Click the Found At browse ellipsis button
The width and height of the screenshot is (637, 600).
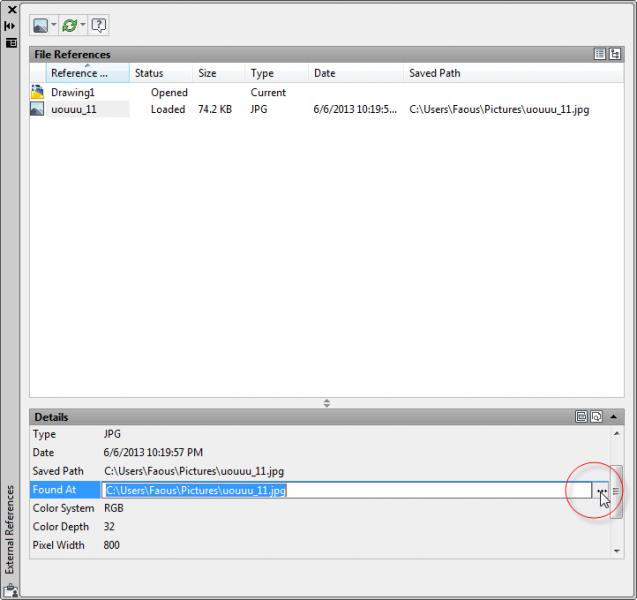[601, 490]
